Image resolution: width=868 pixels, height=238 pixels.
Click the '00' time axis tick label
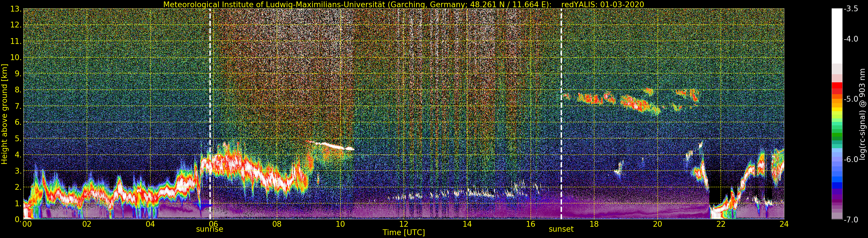click(x=27, y=224)
